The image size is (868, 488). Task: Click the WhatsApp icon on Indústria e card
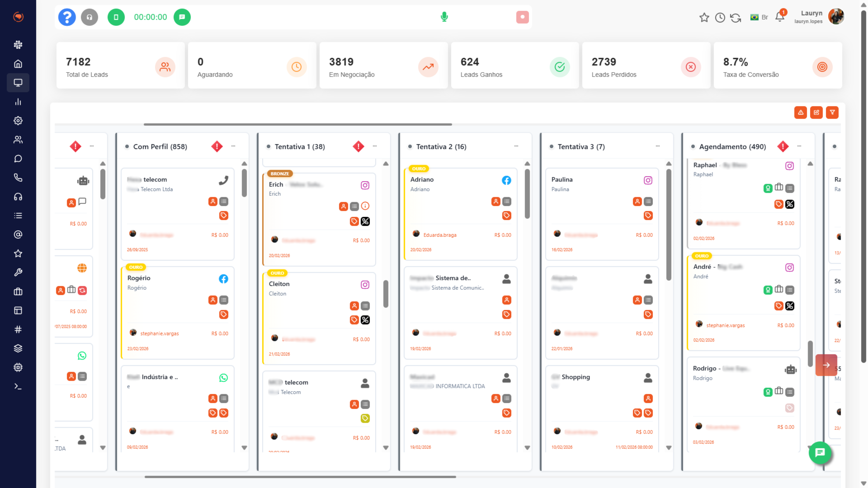[223, 378]
